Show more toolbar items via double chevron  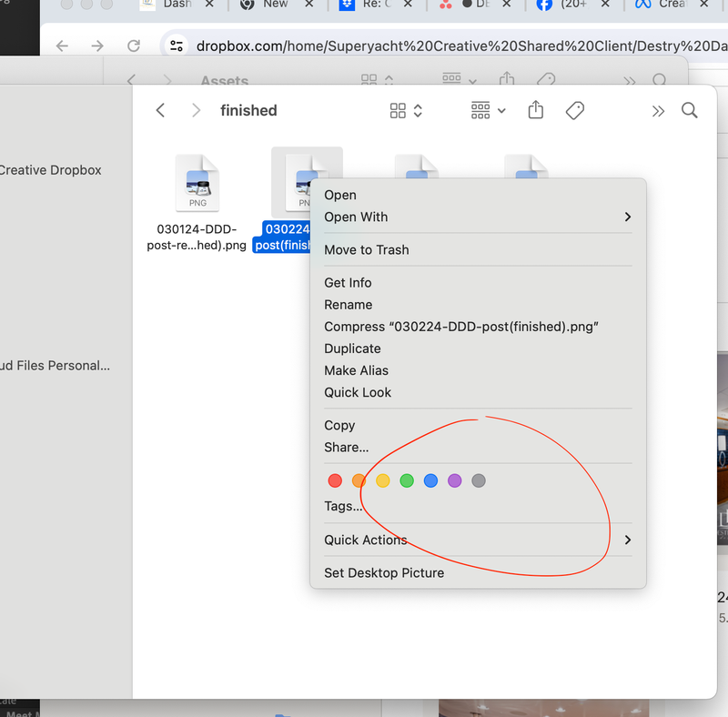658,110
